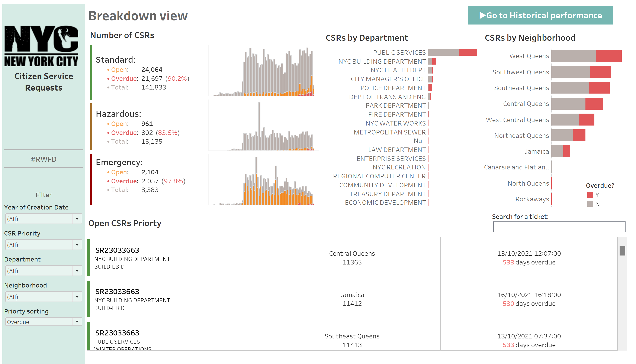The width and height of the screenshot is (636, 364).
Task: Click North Queens label
Action: coord(528,183)
